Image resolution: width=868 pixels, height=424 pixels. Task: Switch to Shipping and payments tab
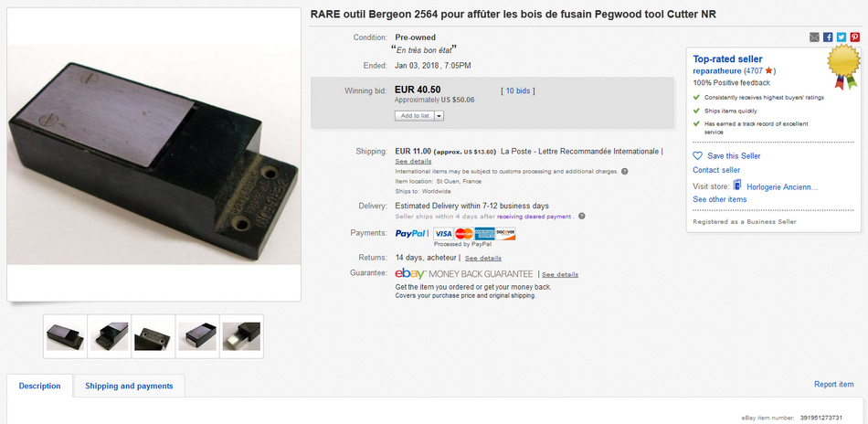click(x=129, y=386)
